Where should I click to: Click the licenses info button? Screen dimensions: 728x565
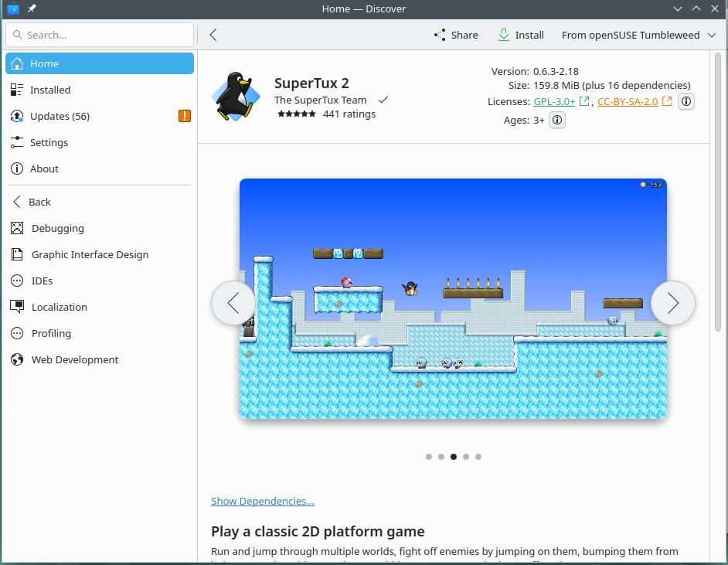(686, 101)
